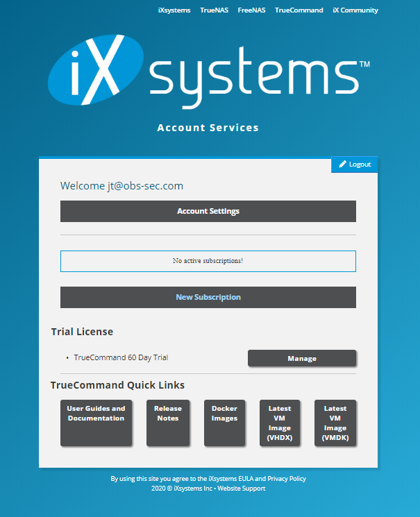Select FreeNAS from the top navigation
The width and height of the screenshot is (420, 517).
coord(252,10)
